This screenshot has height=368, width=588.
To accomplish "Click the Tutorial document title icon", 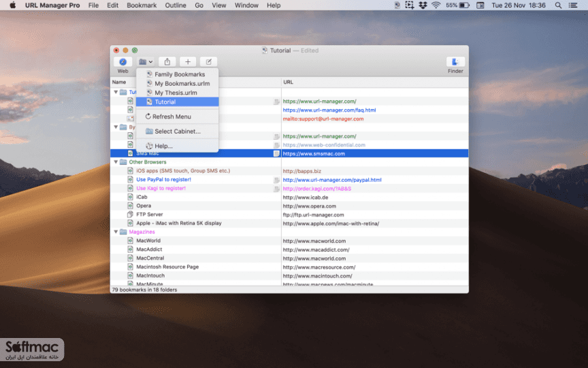I will pos(265,50).
